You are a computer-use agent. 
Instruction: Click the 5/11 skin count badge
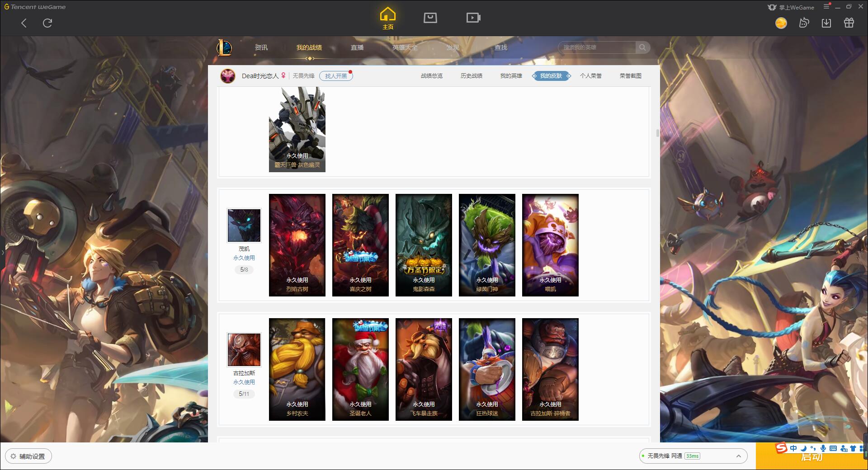tap(244, 394)
